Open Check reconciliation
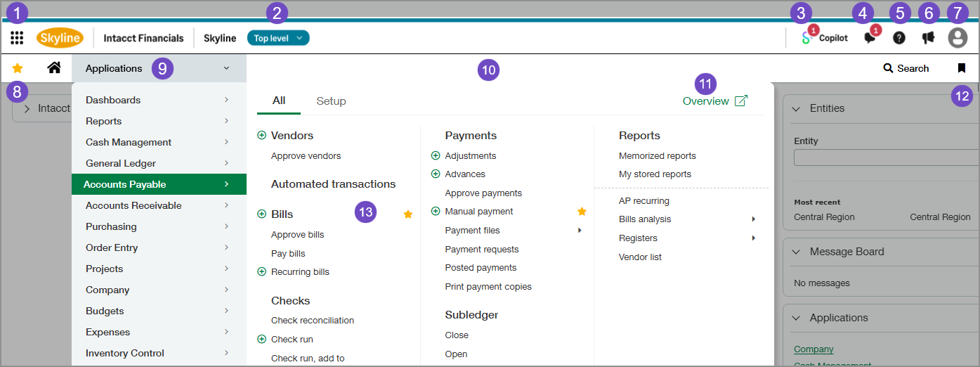 pyautogui.click(x=313, y=321)
